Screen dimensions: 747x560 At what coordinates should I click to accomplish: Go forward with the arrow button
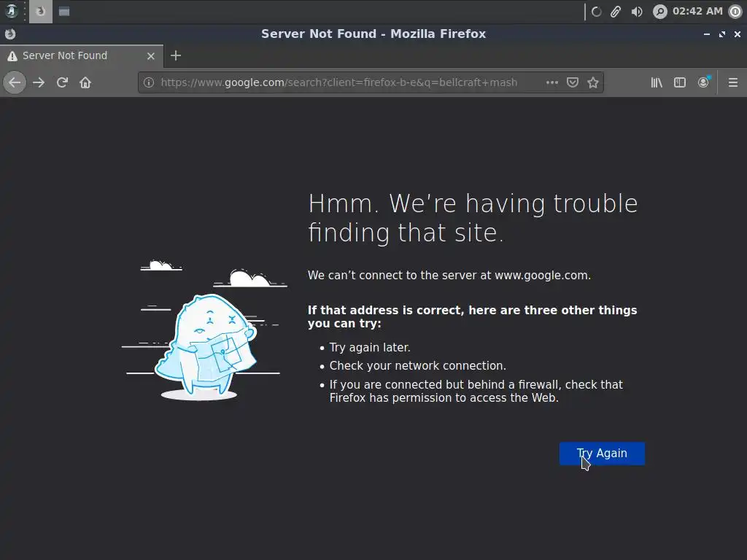click(39, 82)
